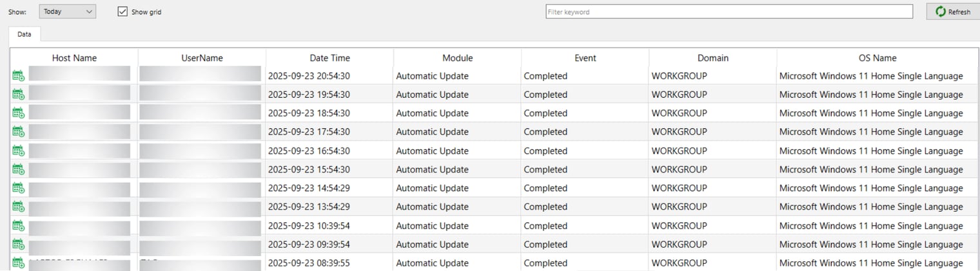The height and width of the screenshot is (271, 980).
Task: Click the OS Name column header
Action: [x=877, y=58]
